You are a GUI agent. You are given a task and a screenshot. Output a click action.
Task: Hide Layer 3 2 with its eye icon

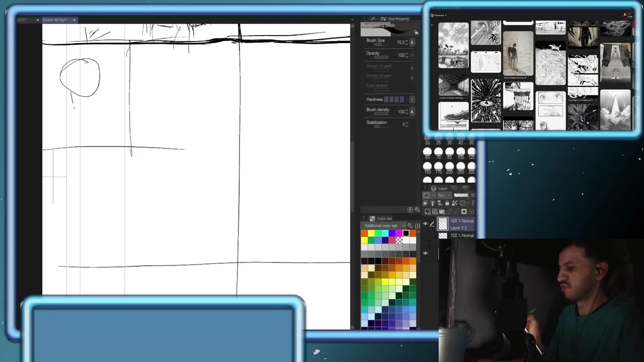(425, 223)
